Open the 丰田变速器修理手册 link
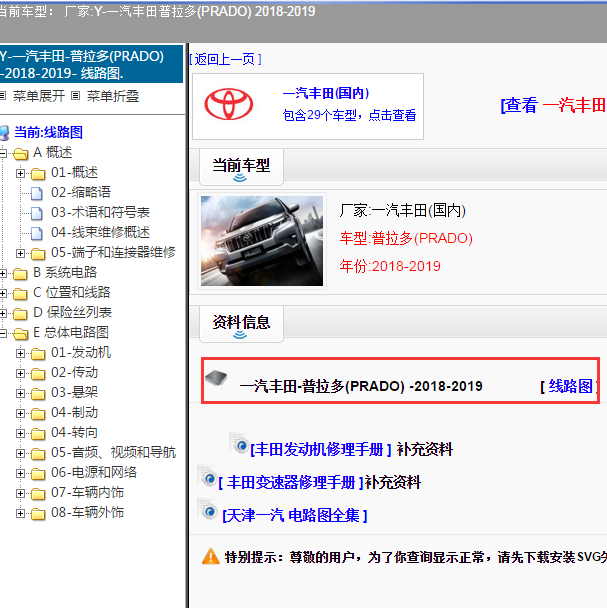 (x=291, y=483)
